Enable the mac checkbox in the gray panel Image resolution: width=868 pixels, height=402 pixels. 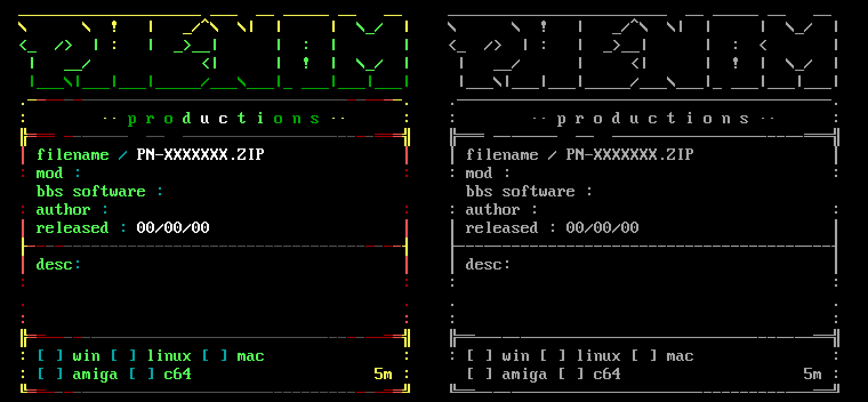tap(644, 356)
